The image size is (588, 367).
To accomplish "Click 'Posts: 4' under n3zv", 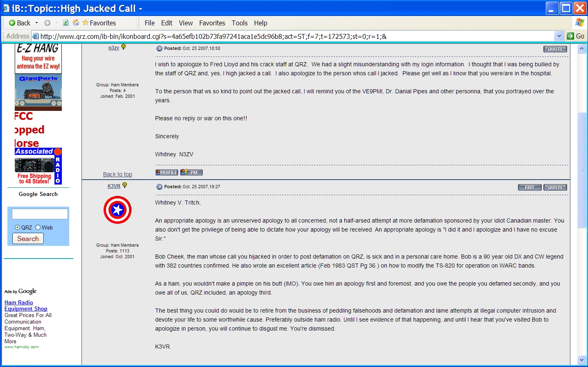I will (x=118, y=90).
